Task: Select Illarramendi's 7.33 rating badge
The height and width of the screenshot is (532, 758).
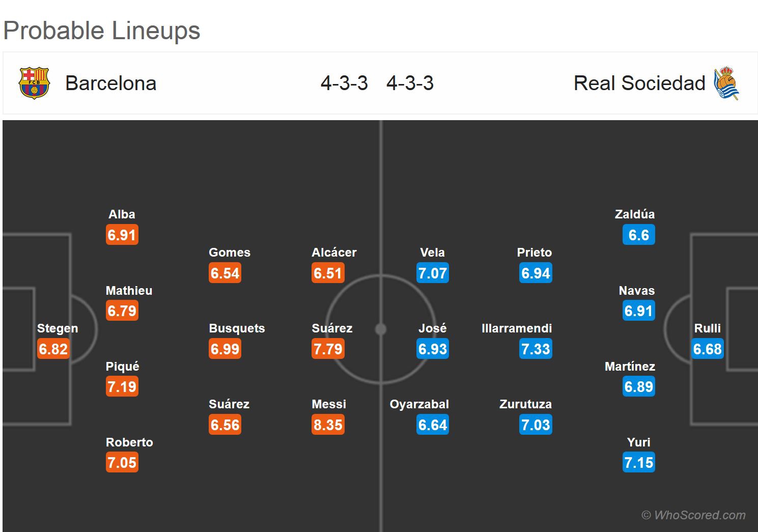Action: [536, 349]
